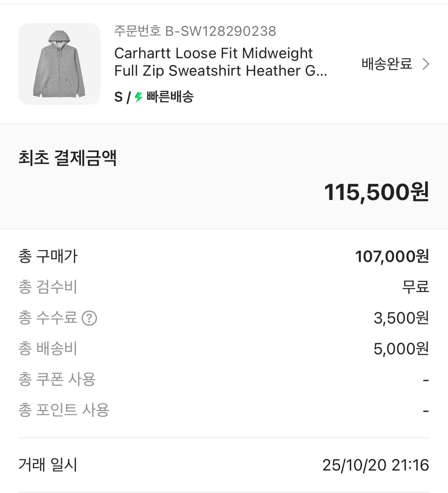Tap the 25/10/20 21:16 transaction timestamp
Viewport: 448px width, 493px height.
[x=376, y=465]
